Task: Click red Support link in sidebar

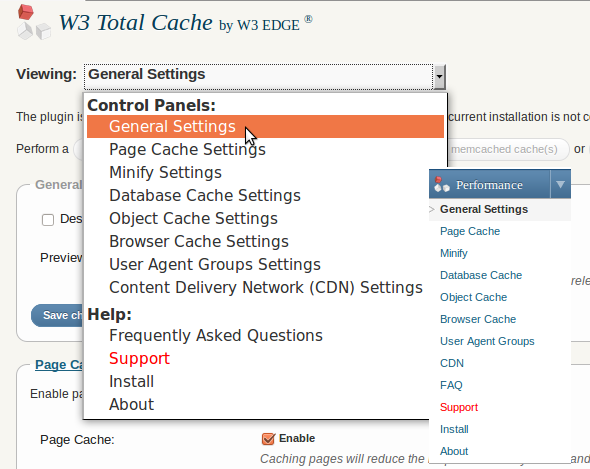Action: [459, 407]
